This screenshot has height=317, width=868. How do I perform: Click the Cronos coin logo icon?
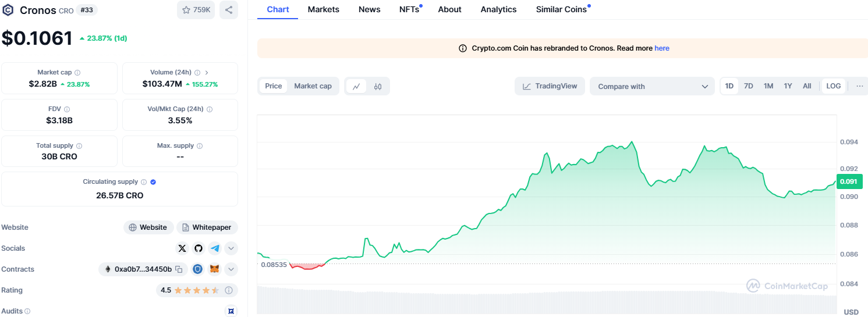coord(9,10)
